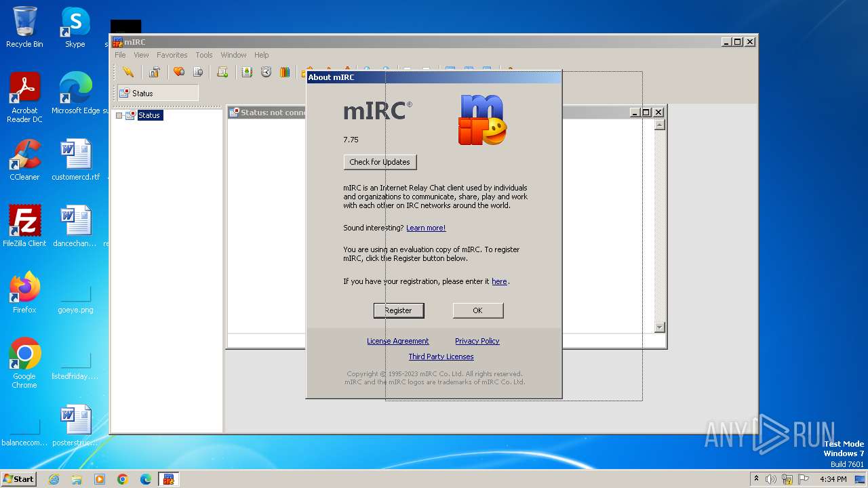Open the License Agreement link
868x488 pixels.
[x=398, y=341]
